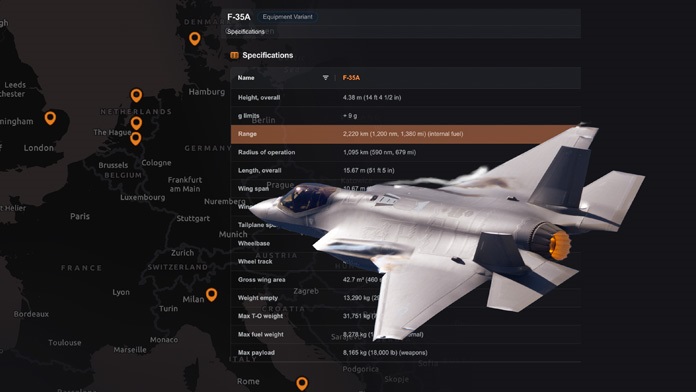Click the map pin in Denmark

click(x=194, y=39)
